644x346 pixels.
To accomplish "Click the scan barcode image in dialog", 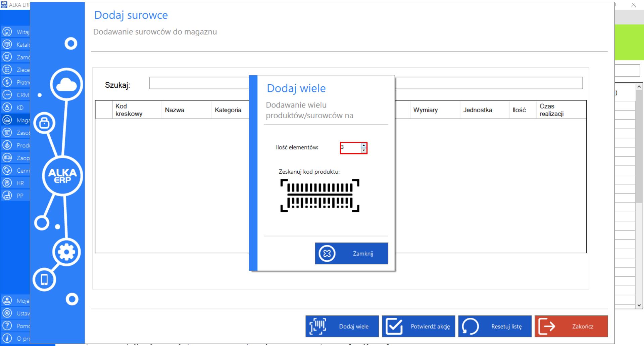I will click(x=320, y=196).
